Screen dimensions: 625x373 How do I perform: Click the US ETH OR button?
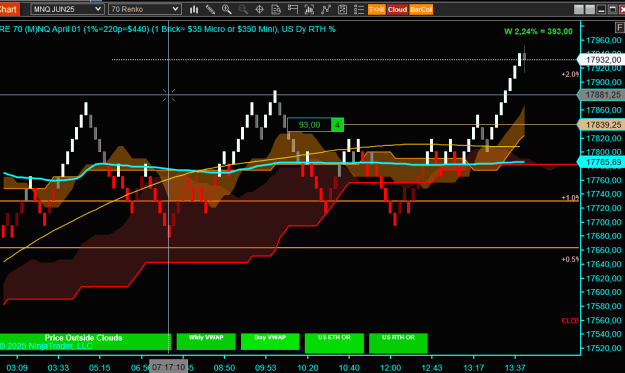point(334,343)
